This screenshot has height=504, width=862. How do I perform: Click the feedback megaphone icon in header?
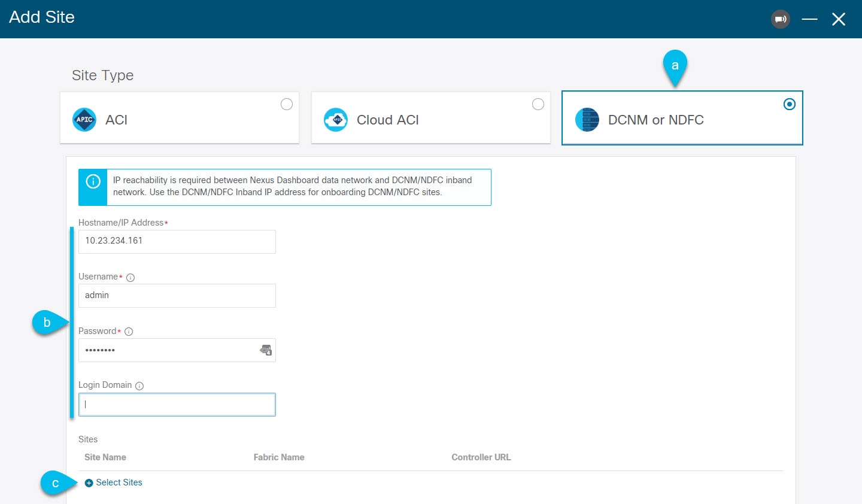(781, 19)
